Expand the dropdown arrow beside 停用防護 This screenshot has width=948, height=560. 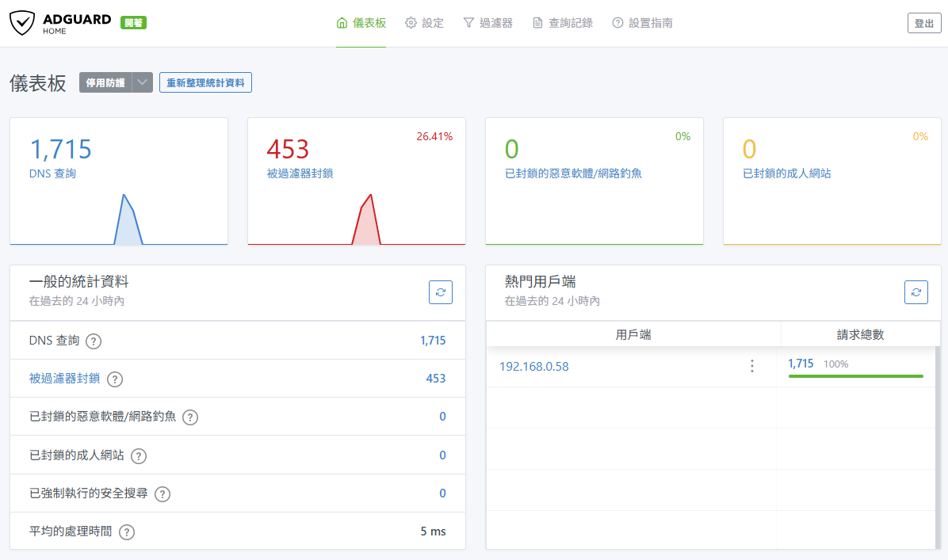pyautogui.click(x=143, y=82)
